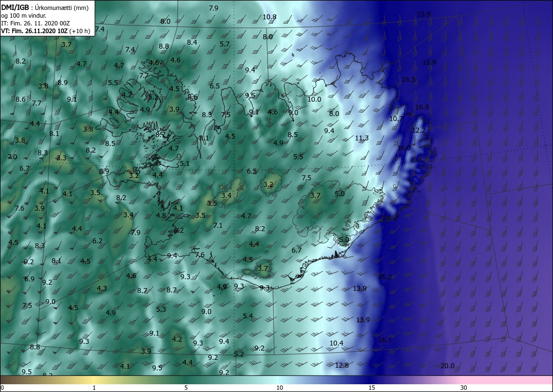This screenshot has height=392, width=553.
Task: Click the '10' tick label on the colour scale
Action: [279, 388]
